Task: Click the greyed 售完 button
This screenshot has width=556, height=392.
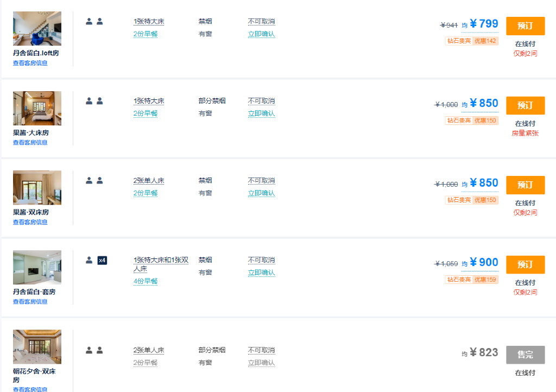Action: (x=525, y=355)
